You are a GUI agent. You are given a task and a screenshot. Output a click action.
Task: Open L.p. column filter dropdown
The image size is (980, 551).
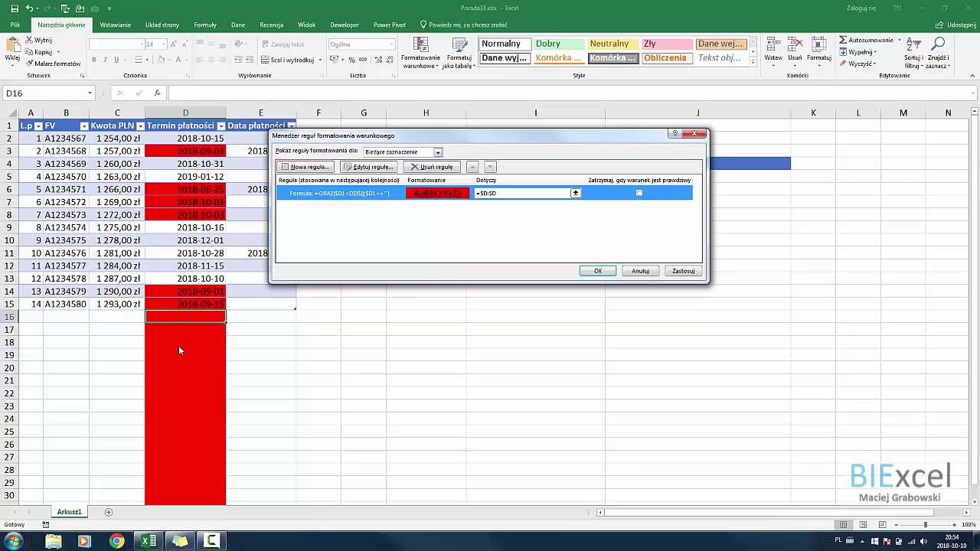pos(38,126)
